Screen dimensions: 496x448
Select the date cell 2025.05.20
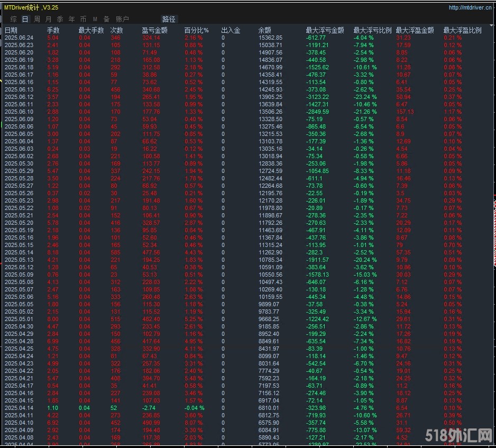[19, 223]
